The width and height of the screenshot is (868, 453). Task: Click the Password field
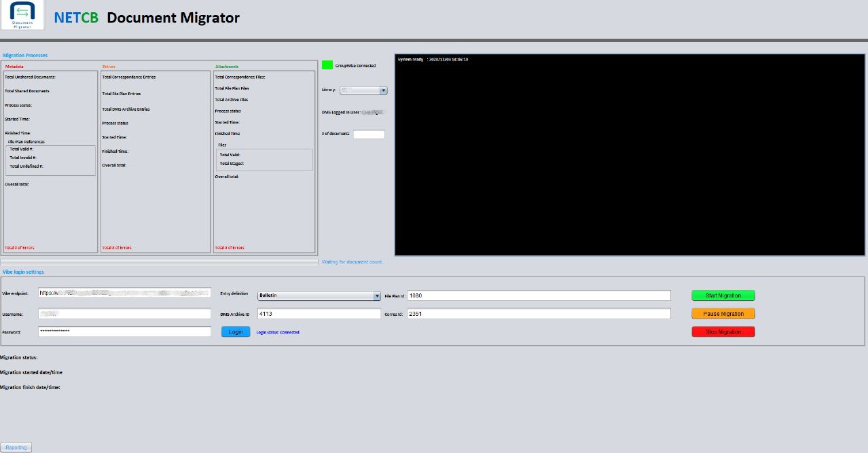pyautogui.click(x=124, y=331)
